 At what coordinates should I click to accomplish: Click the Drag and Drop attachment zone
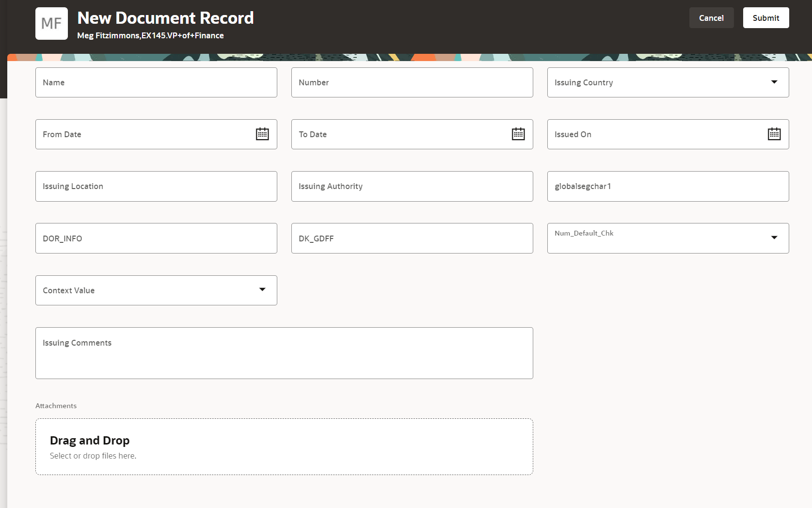284,446
